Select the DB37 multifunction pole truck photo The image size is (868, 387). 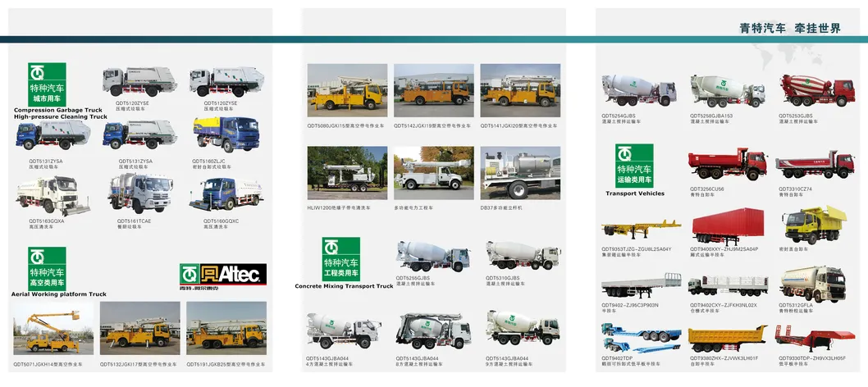coord(520,173)
